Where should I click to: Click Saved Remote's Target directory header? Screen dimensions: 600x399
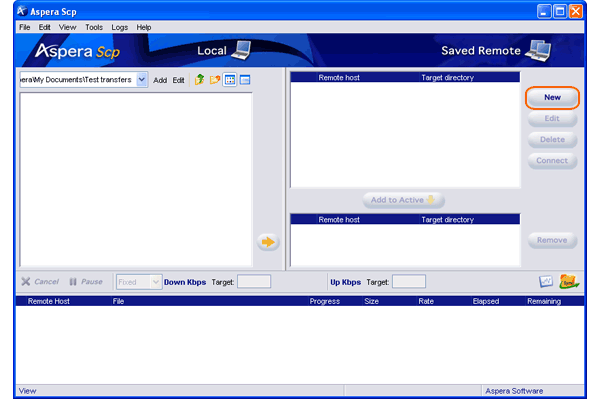tap(447, 78)
